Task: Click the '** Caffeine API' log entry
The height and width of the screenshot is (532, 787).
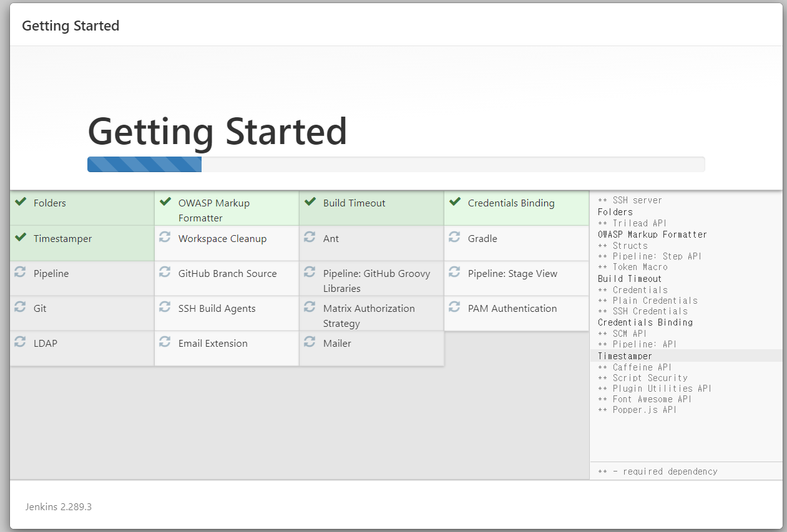Action: click(x=635, y=367)
